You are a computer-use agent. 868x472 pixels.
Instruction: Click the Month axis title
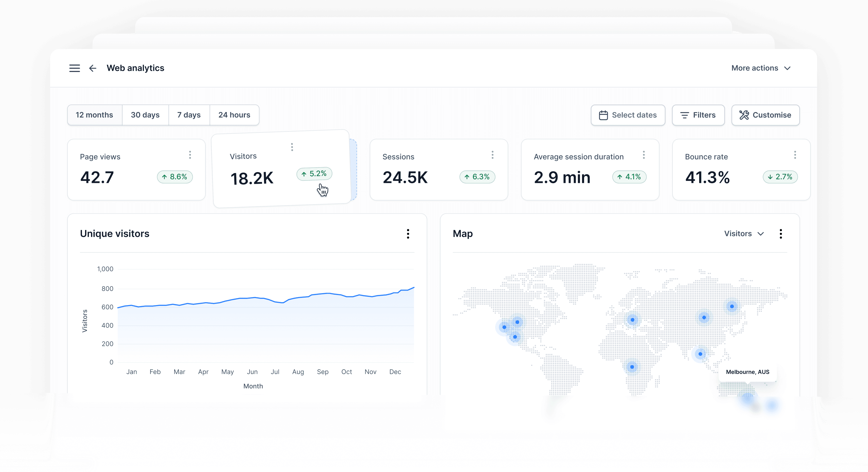253,386
